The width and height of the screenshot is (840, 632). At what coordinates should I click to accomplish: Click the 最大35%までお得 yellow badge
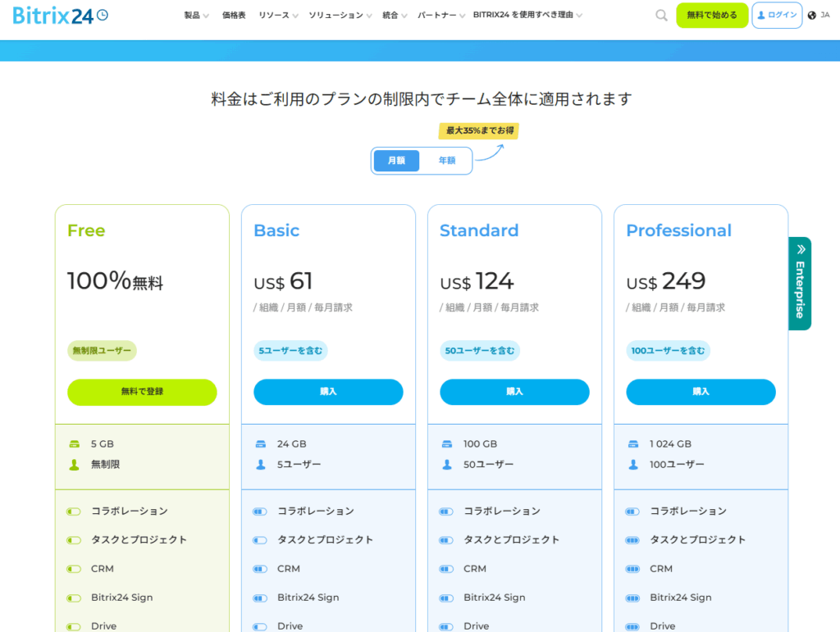click(479, 131)
